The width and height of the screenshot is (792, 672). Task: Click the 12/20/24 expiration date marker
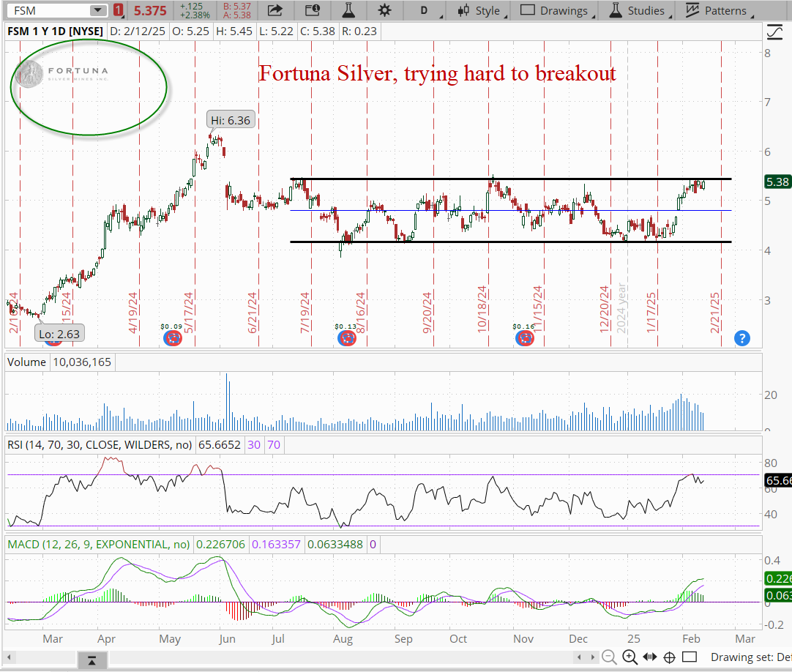604,309
